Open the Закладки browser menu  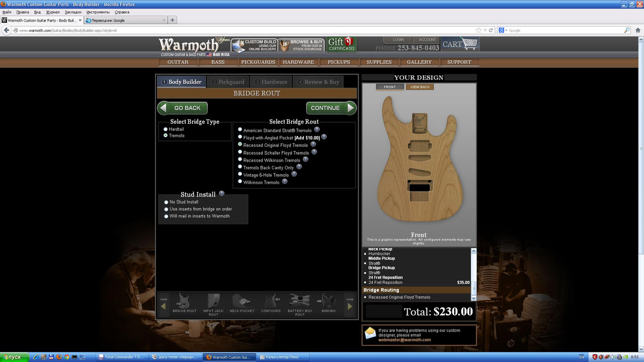coord(73,12)
